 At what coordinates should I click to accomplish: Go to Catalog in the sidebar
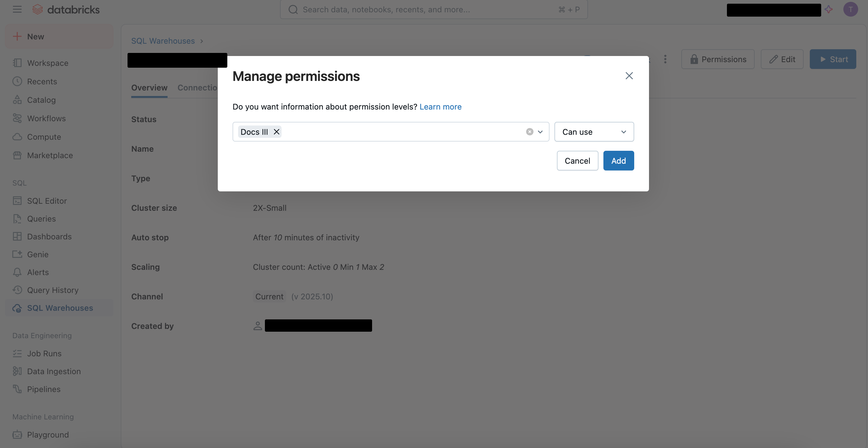pyautogui.click(x=59, y=100)
